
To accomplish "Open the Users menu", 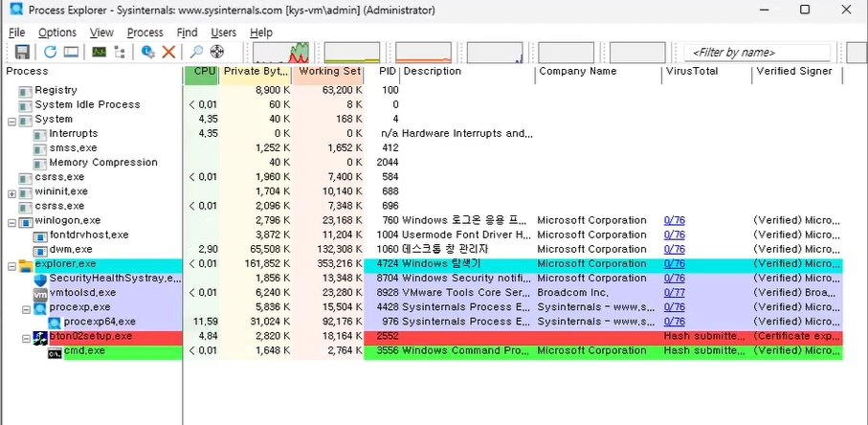I will [x=224, y=33].
